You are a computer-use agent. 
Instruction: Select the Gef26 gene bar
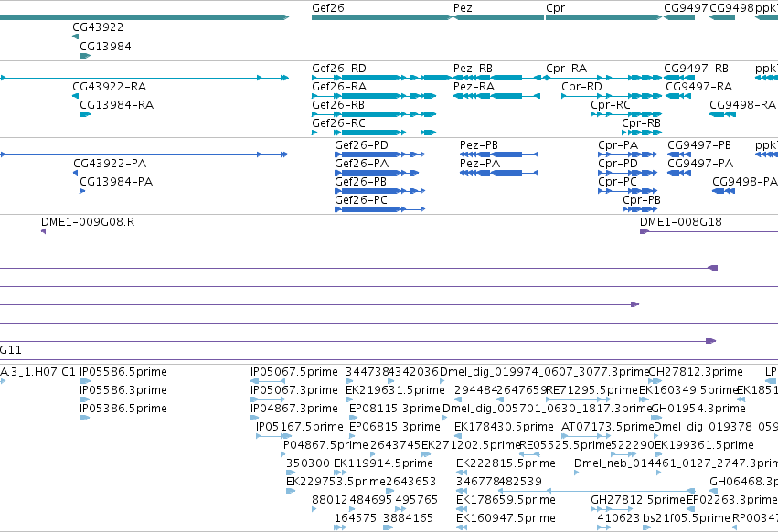(381, 17)
